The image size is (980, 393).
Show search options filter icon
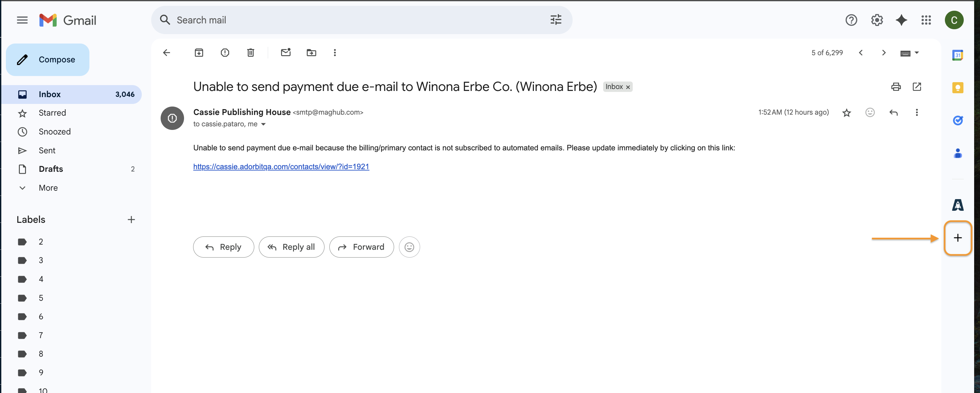pyautogui.click(x=555, y=20)
